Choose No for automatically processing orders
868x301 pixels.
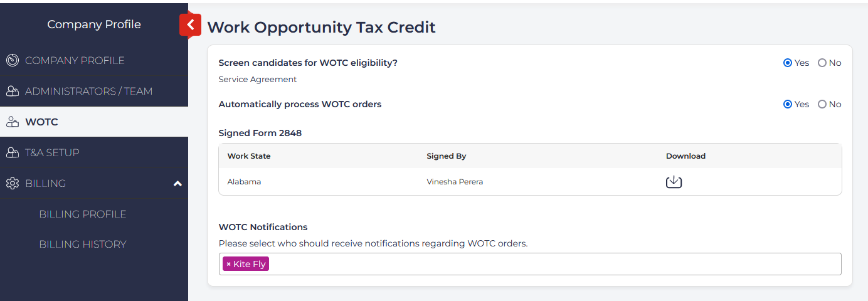pos(822,104)
